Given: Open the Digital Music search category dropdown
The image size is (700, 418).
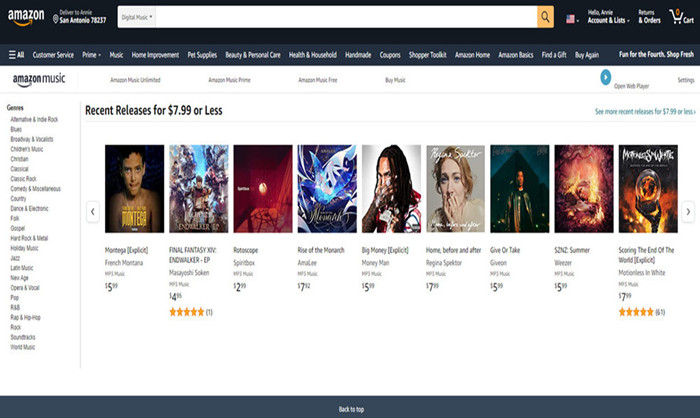Looking at the screenshot, I should coord(137,17).
